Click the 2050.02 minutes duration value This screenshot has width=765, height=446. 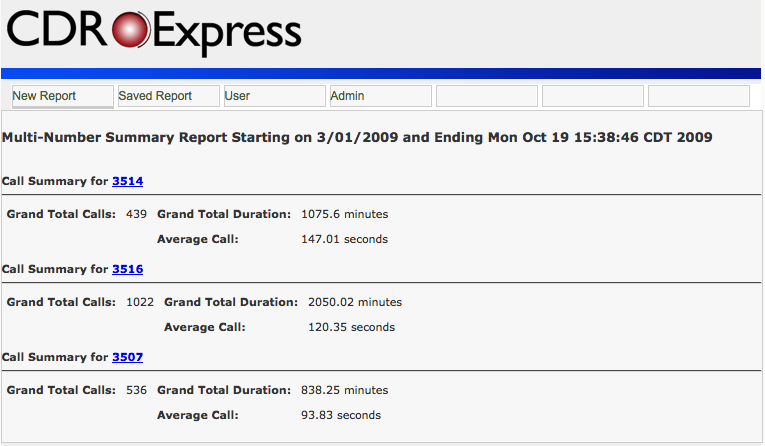tap(354, 302)
